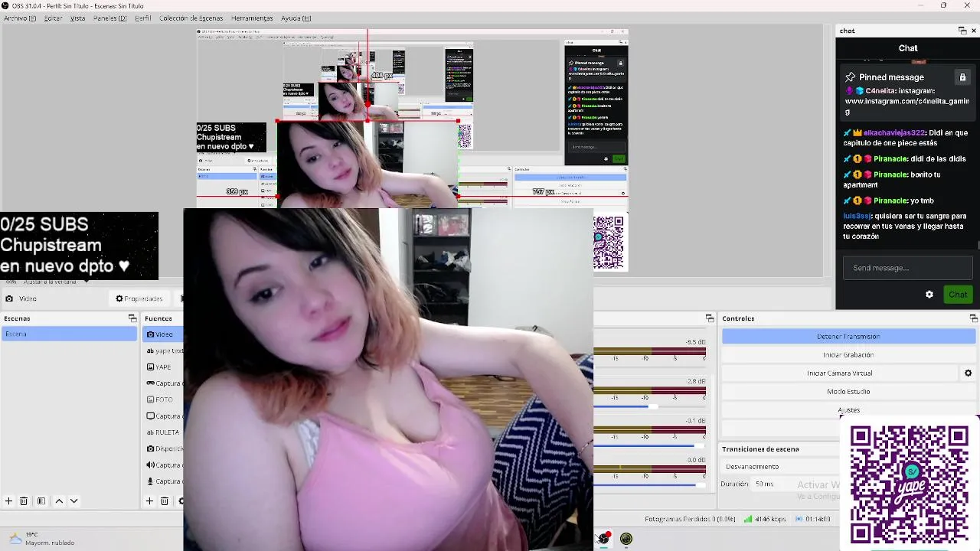This screenshot has width=980, height=551.
Task: Click the OBS taskbar icon with red dot
Action: [x=604, y=539]
